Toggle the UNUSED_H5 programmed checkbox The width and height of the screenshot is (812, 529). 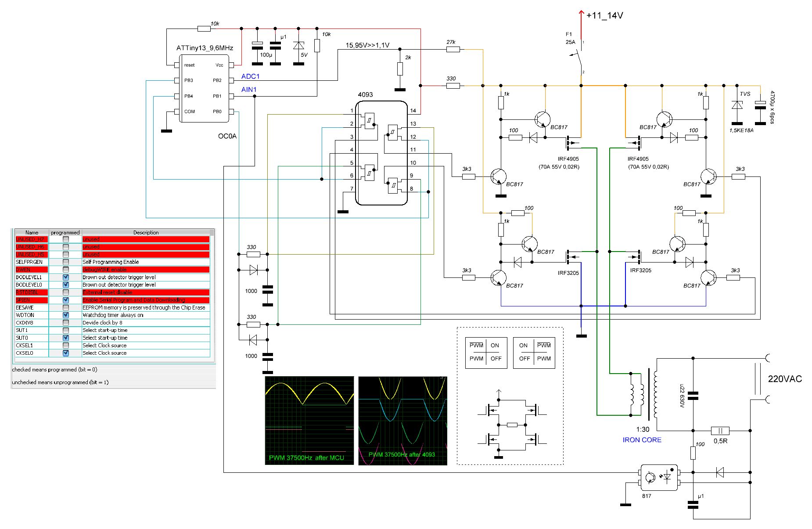click(x=66, y=254)
